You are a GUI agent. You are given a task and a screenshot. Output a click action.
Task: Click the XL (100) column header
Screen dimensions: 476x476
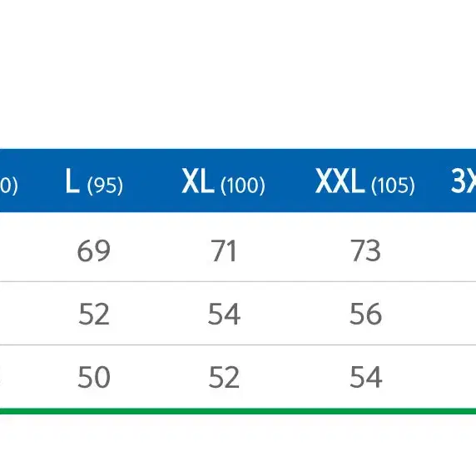(x=223, y=181)
